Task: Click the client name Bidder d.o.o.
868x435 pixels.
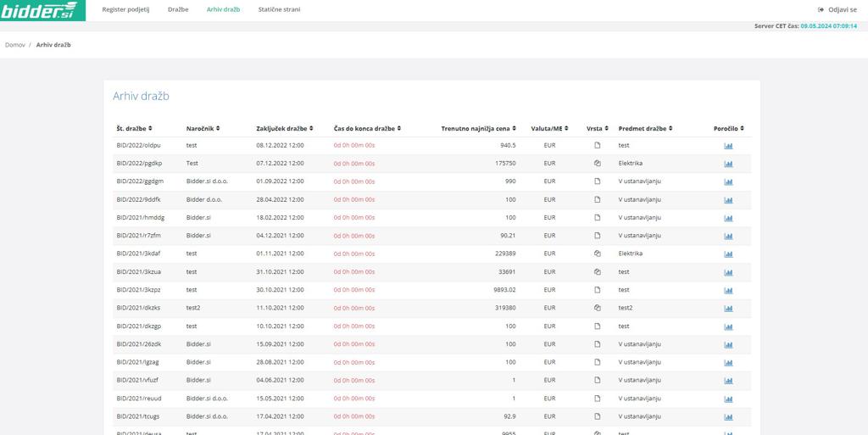Action: pos(205,199)
